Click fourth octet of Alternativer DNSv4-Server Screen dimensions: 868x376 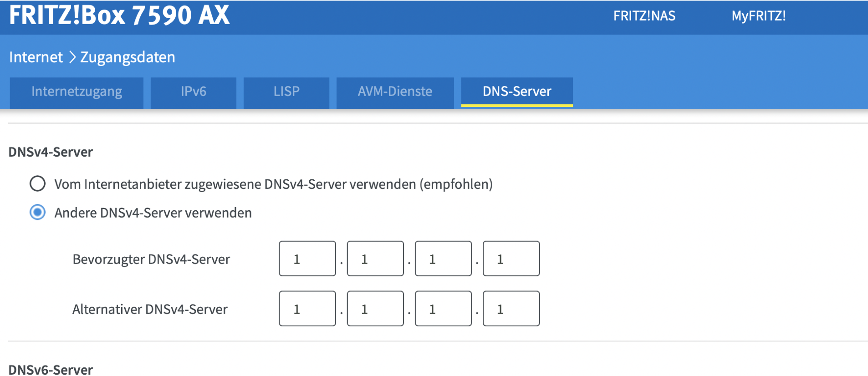511,309
